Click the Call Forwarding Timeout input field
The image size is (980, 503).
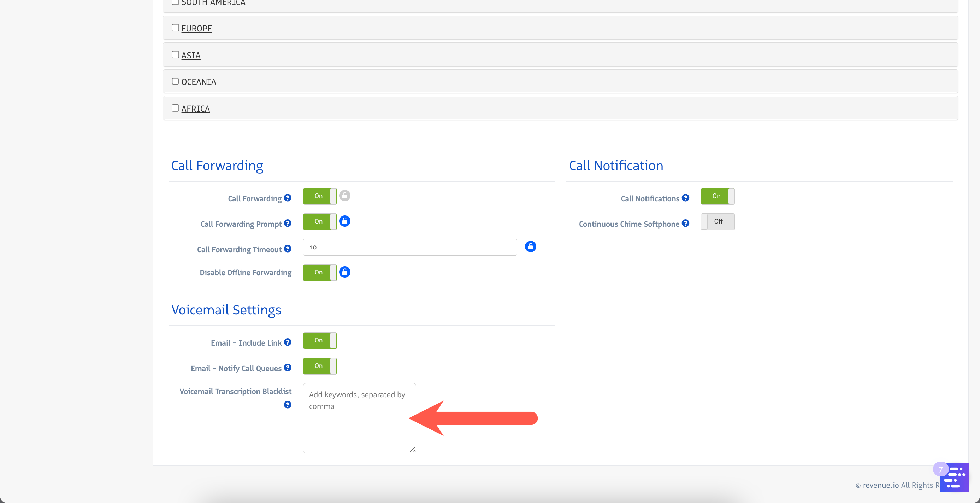click(x=410, y=248)
